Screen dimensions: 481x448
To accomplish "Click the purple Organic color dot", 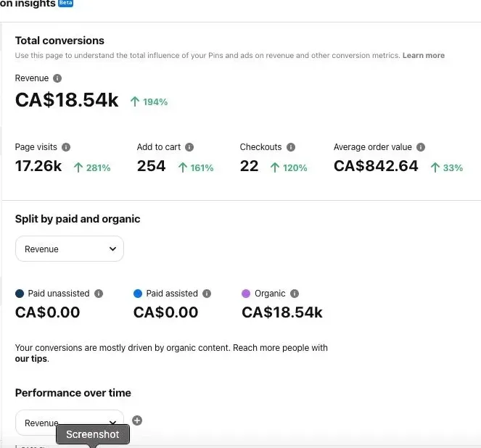I will coord(246,294).
